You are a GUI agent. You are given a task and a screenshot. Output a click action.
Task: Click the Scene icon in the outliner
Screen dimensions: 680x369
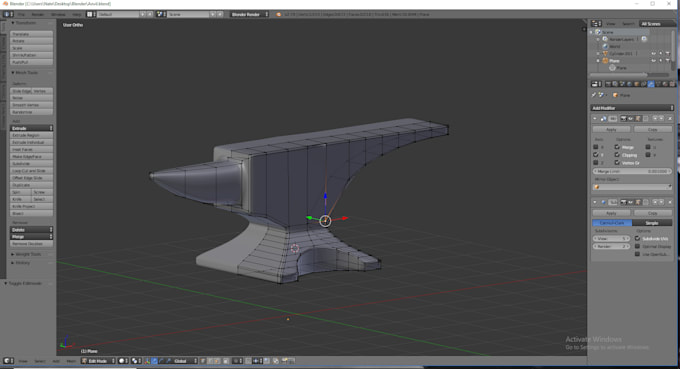(598, 32)
